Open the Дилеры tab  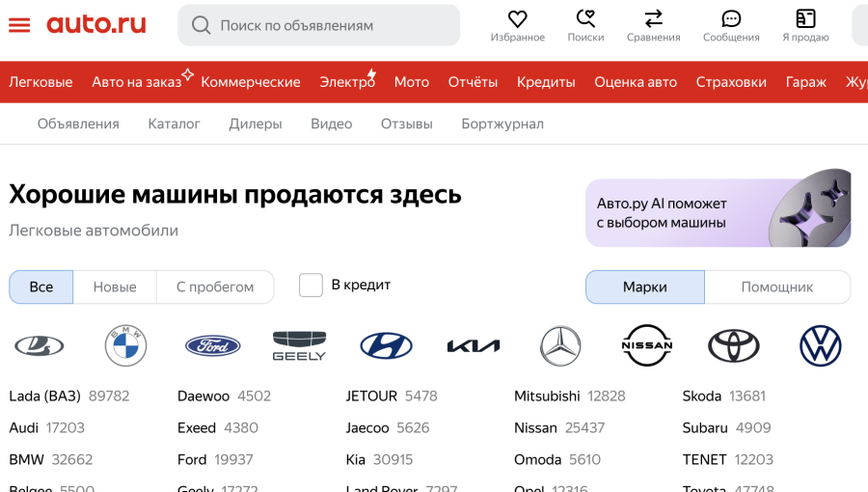coord(256,123)
